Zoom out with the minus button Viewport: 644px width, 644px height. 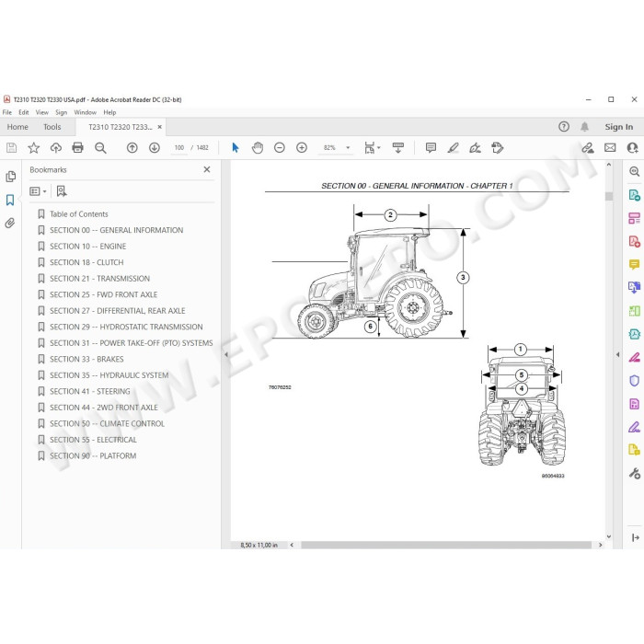(280, 148)
